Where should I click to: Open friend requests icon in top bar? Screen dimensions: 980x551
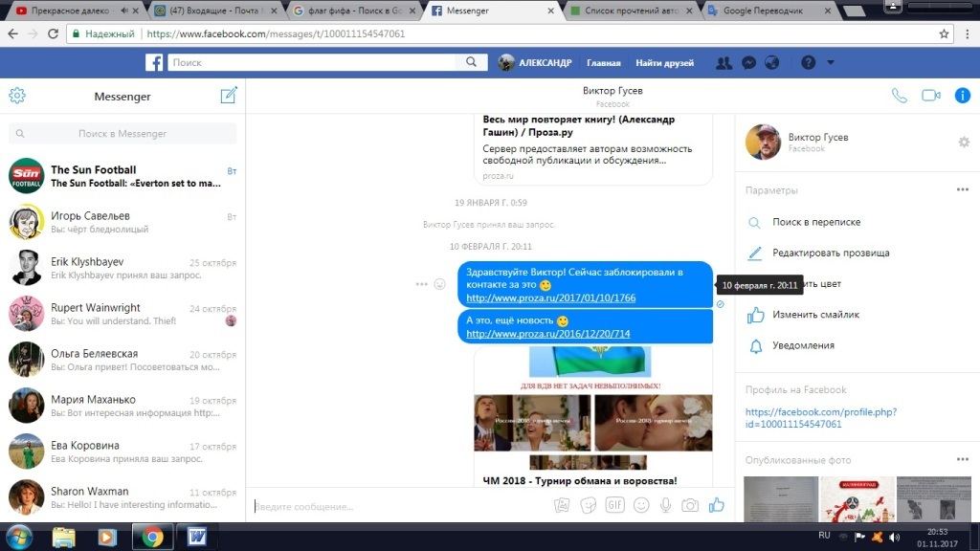(724, 62)
